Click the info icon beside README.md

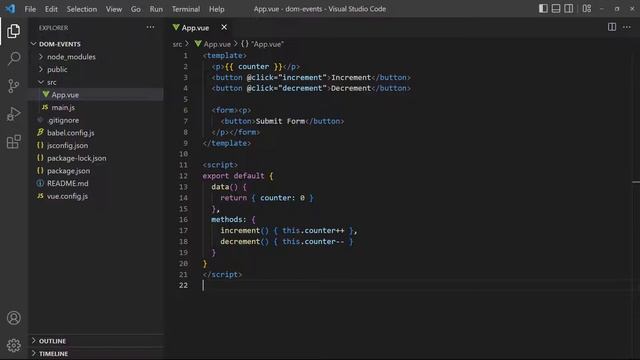pos(40,183)
